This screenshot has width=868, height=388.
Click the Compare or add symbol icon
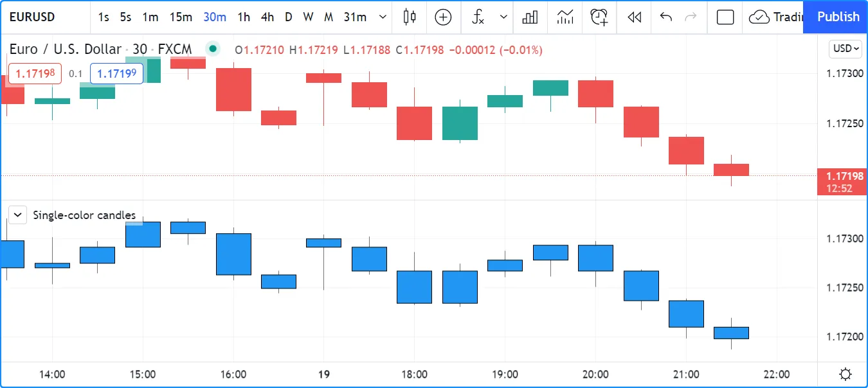click(x=443, y=17)
